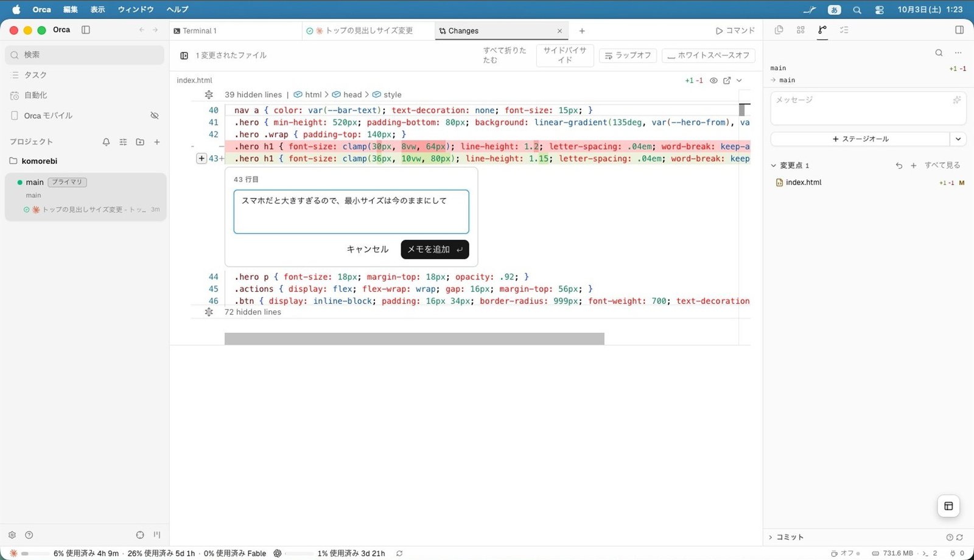Discard changes with the undo arrow icon
Viewport: 974px width, 560px height.
coord(899,166)
